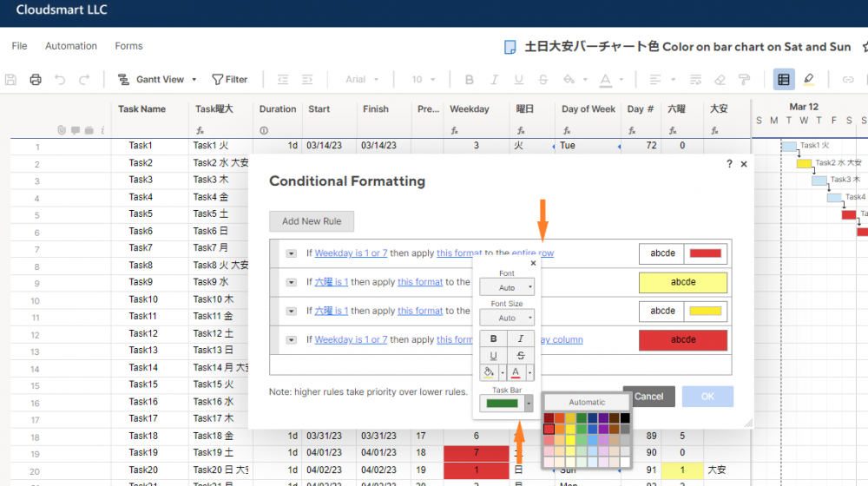868x486 pixels.
Task: Open the Task Bar color dropdown arrow
Action: [x=529, y=404]
